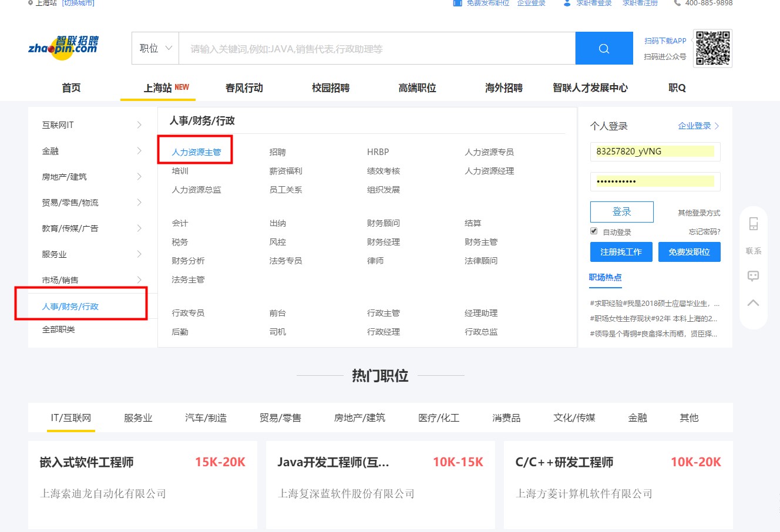Click the blue magnifier search icon

[x=604, y=48]
